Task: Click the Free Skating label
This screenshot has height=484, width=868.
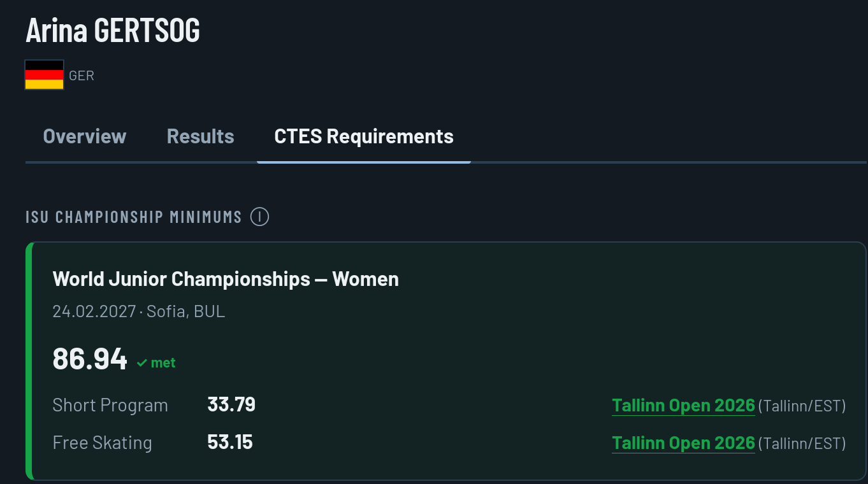Action: click(x=102, y=443)
